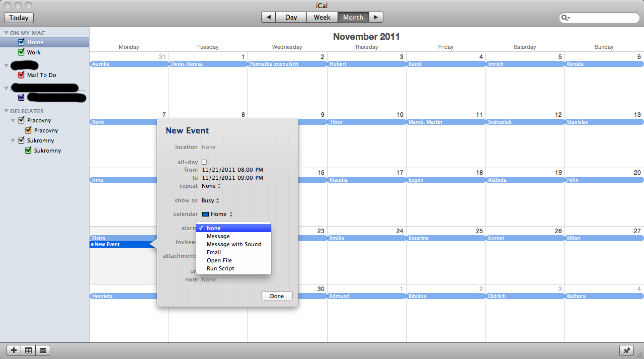Toggle the Pracovny orange calendar checkbox
Image resolution: width=644 pixels, height=359 pixels.
[x=28, y=130]
